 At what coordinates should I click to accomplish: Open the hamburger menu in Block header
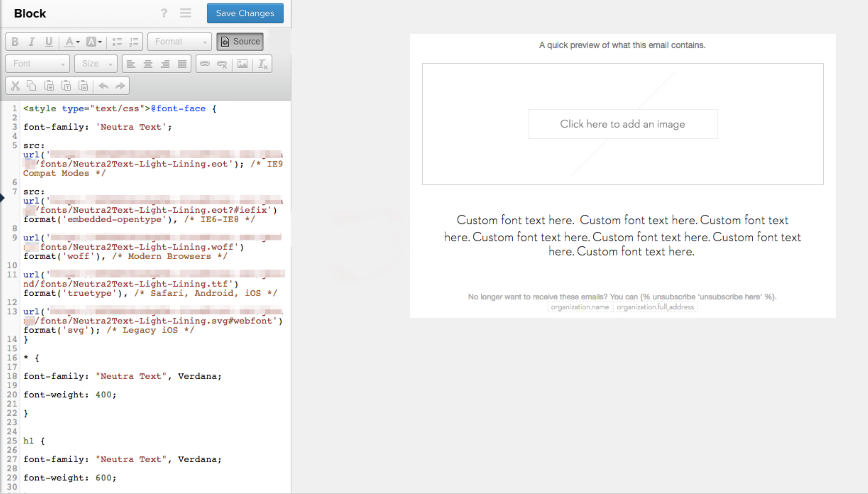(185, 13)
